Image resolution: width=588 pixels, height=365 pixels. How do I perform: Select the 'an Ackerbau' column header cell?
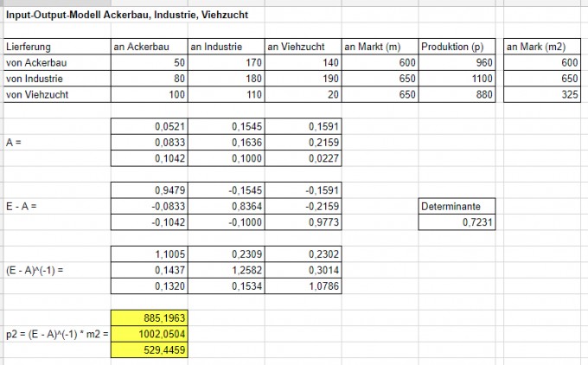150,47
